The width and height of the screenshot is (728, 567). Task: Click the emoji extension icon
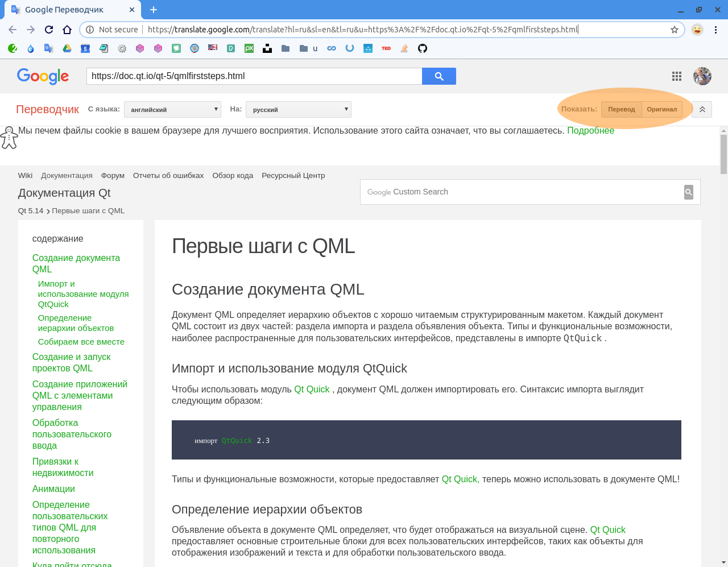(x=697, y=30)
